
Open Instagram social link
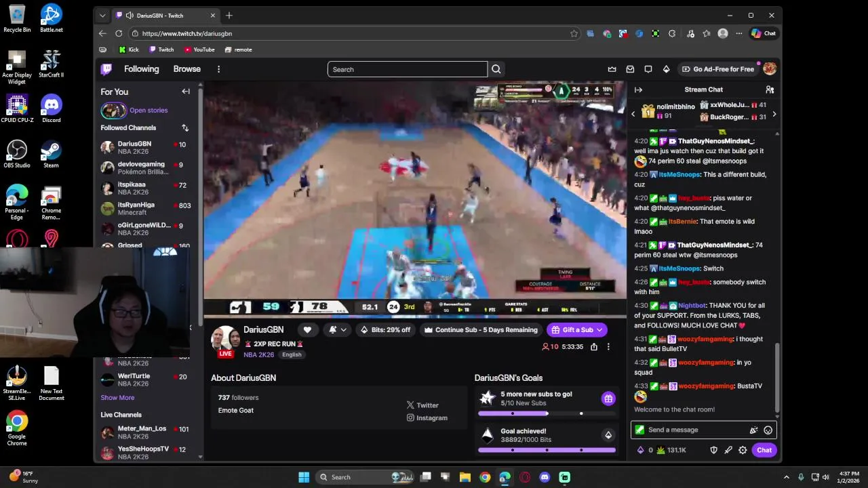pyautogui.click(x=427, y=418)
